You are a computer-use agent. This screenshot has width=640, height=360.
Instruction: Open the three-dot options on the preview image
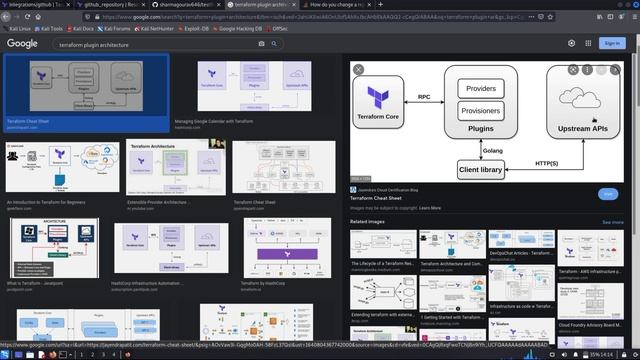coord(587,70)
